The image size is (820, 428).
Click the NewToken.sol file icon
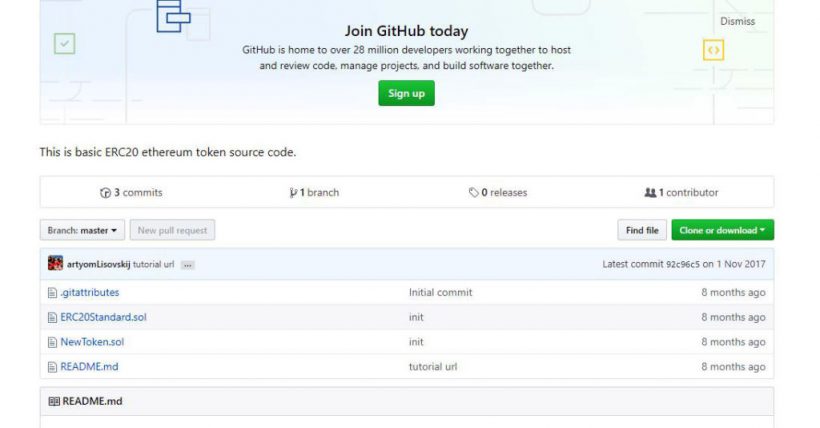click(x=53, y=342)
